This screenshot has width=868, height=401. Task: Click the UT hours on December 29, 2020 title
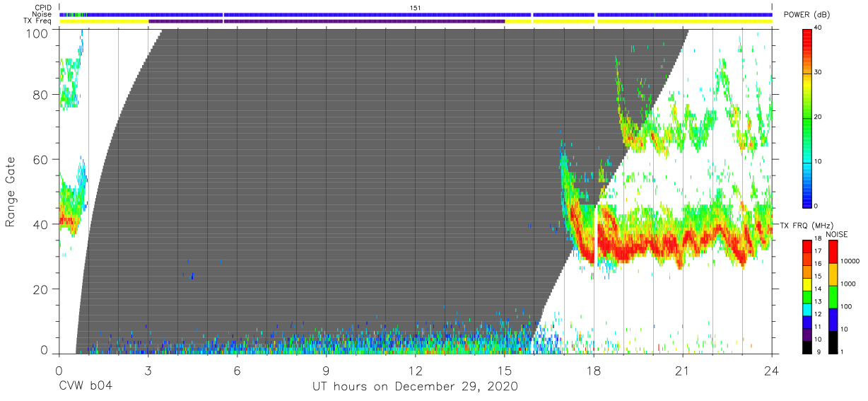(x=416, y=387)
